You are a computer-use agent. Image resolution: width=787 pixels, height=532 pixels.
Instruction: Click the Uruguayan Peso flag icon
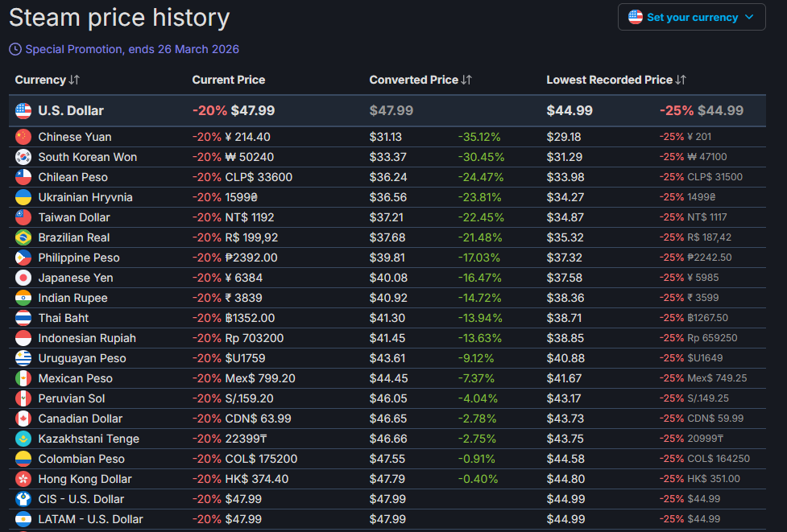(x=23, y=358)
